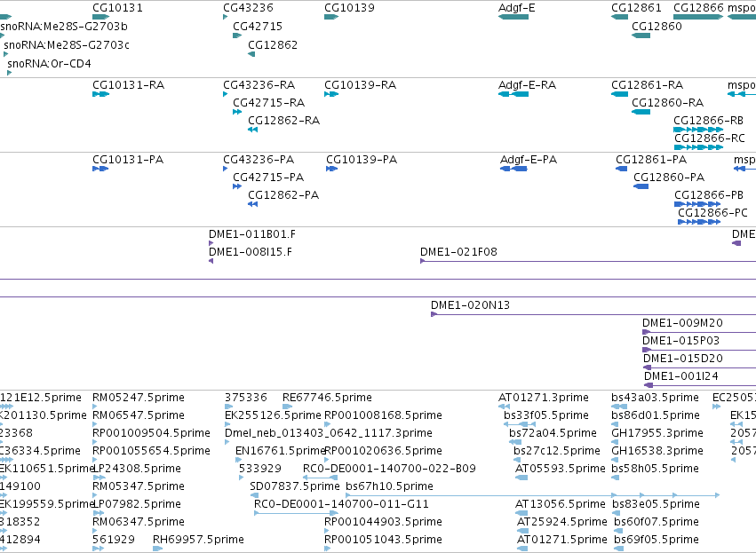Select the CG12861 gene label

pos(636,8)
